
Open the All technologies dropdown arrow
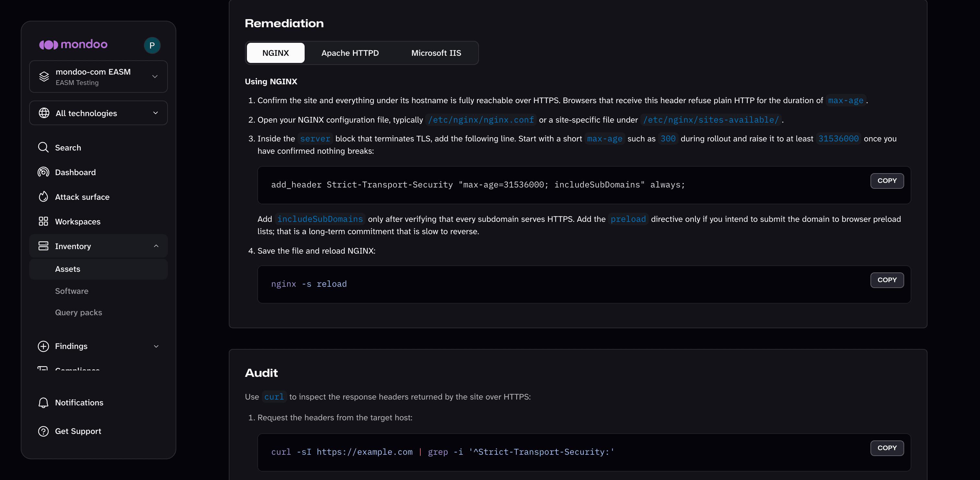click(x=155, y=113)
